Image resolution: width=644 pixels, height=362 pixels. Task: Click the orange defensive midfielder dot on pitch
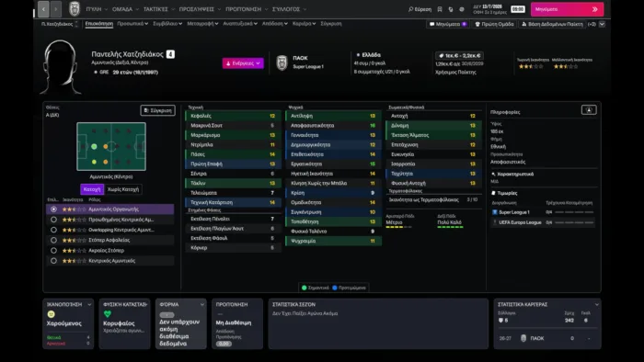106,146
